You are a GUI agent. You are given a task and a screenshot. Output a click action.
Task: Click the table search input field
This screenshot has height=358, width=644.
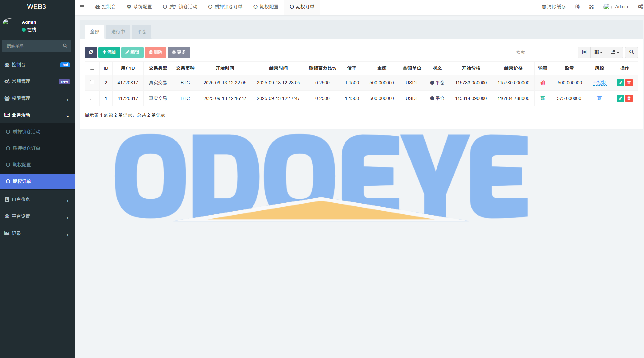544,52
